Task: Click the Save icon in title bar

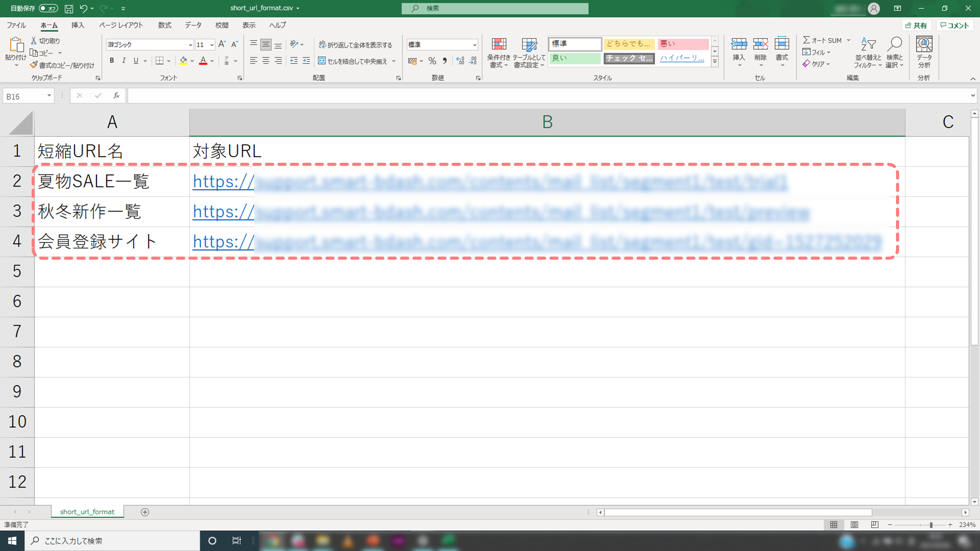Action: 68,8
